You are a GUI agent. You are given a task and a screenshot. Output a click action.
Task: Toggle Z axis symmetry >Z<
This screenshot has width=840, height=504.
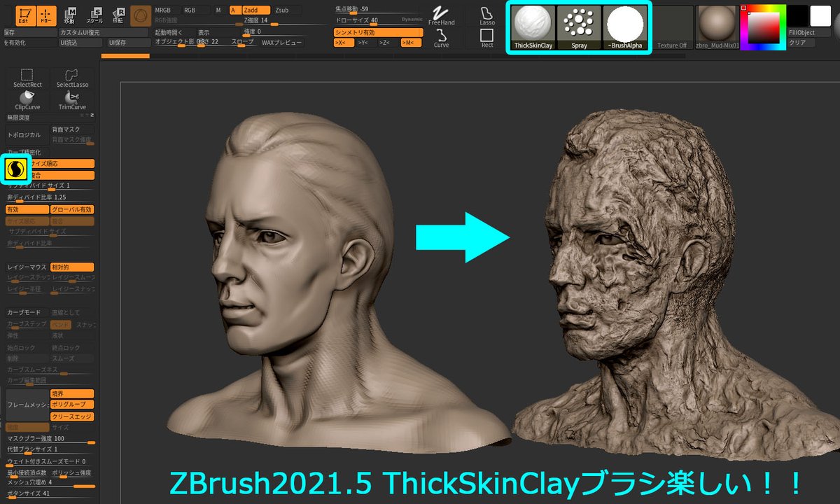388,43
